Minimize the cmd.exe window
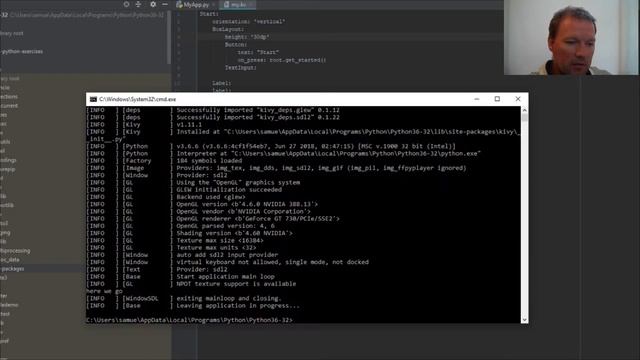The height and width of the screenshot is (360, 640). point(476,99)
